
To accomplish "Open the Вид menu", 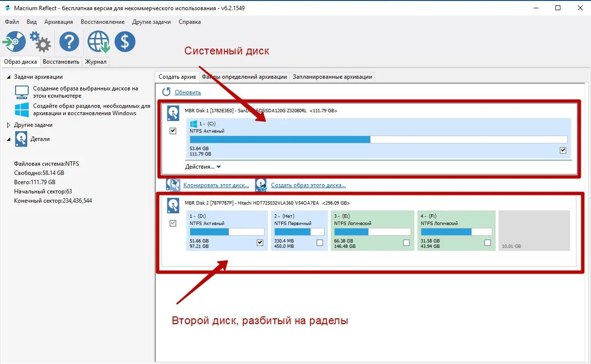I will pos(32,22).
